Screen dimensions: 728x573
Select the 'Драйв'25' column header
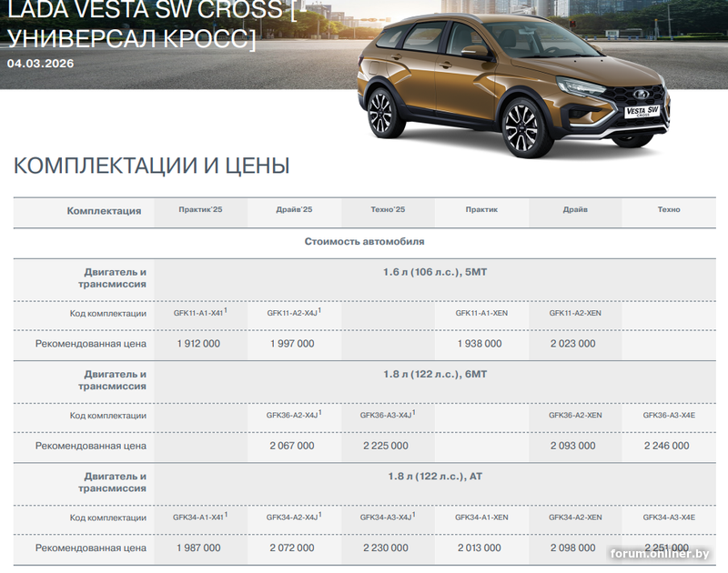click(x=294, y=209)
